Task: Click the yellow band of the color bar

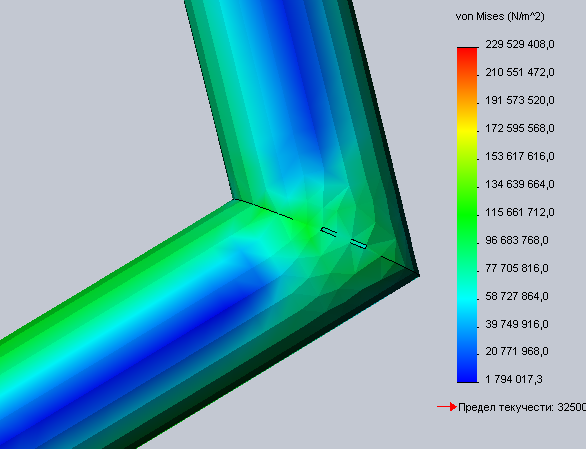Action: click(467, 130)
